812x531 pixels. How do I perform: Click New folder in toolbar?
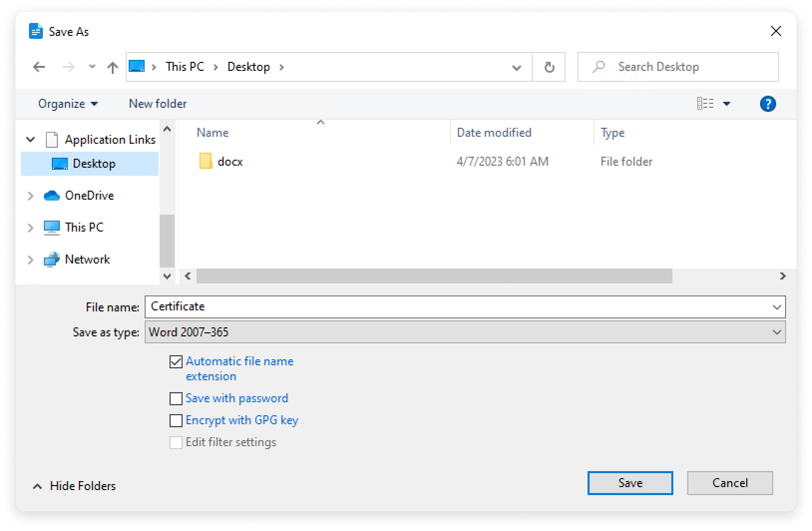tap(158, 104)
